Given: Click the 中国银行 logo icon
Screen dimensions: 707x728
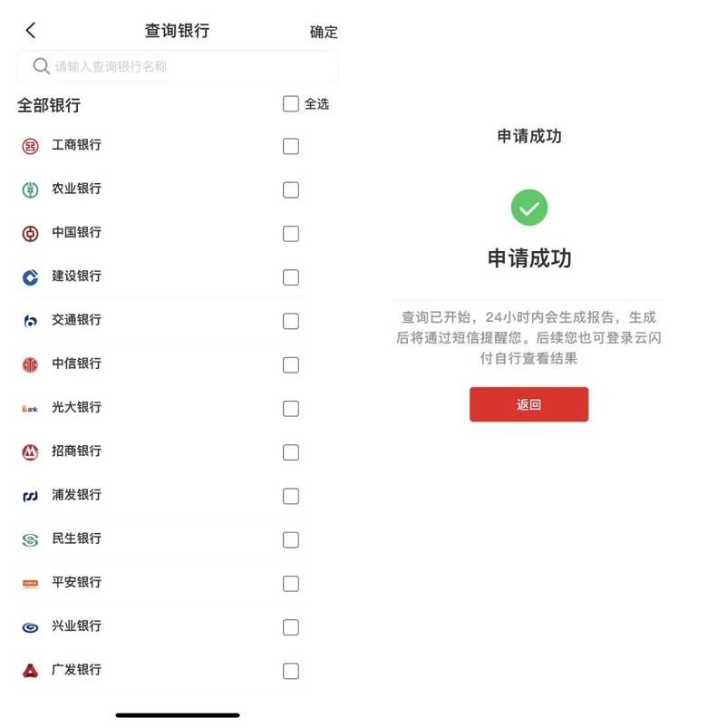Looking at the screenshot, I should (31, 234).
